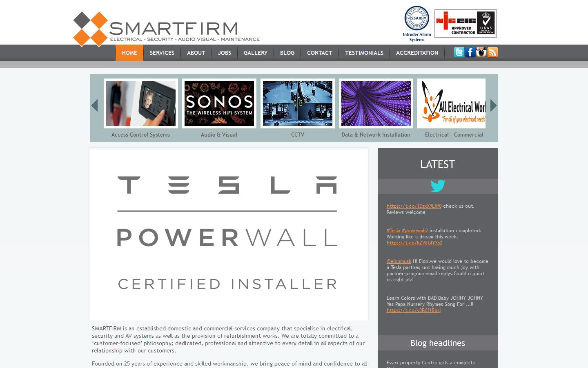Image resolution: width=588 pixels, height=368 pixels.
Task: Switch to the GALLERY tab
Action: (x=255, y=53)
